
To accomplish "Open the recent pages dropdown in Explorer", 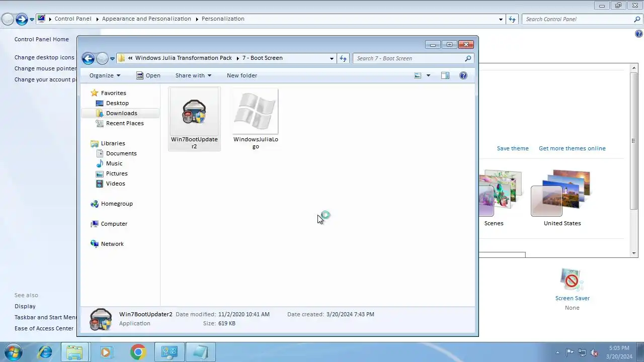I will coord(112,59).
